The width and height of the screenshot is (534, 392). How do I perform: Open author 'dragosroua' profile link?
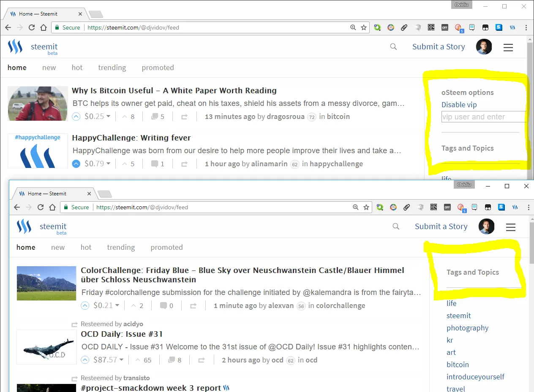[286, 116]
